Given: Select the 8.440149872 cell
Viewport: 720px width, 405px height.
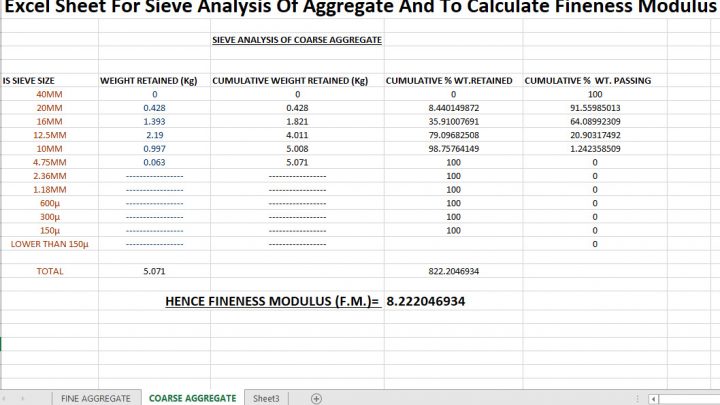Looking at the screenshot, I should coord(454,108).
